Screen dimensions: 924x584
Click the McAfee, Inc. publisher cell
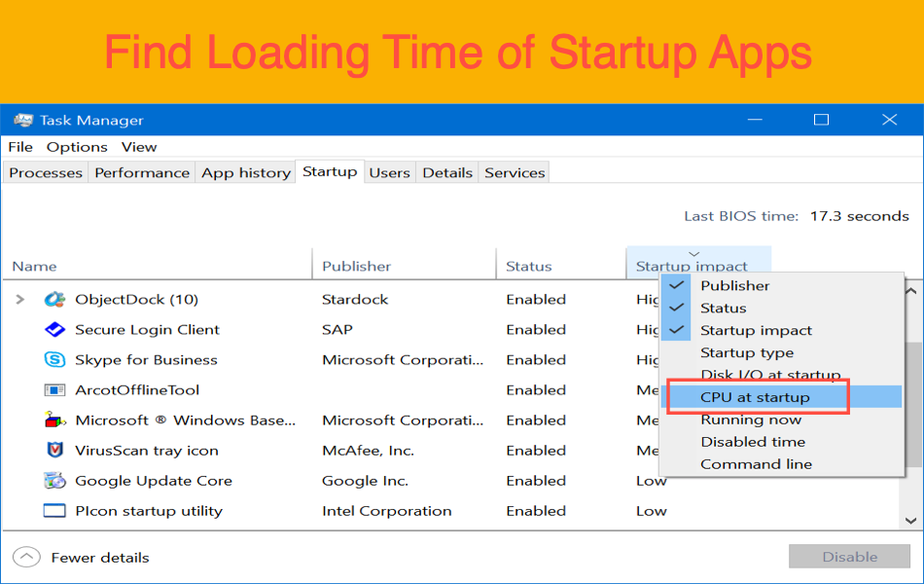click(x=369, y=451)
